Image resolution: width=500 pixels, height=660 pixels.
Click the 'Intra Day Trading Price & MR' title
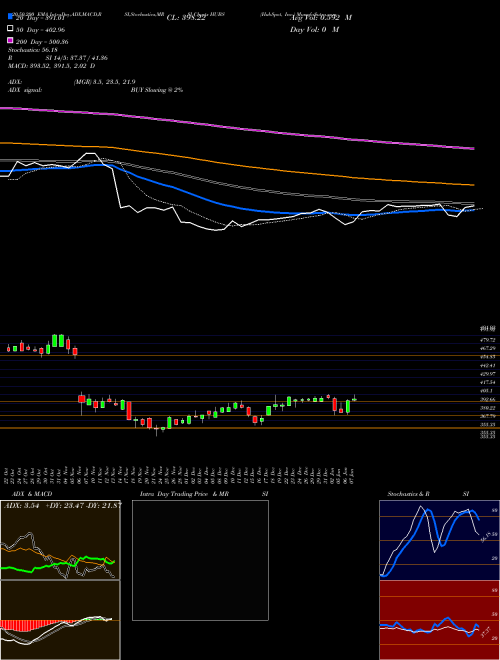tap(184, 494)
